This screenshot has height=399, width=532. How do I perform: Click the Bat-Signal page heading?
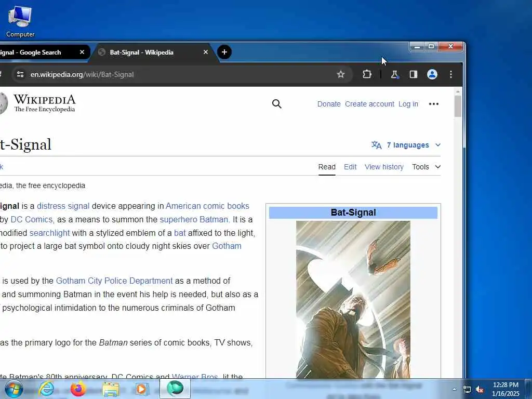point(26,144)
